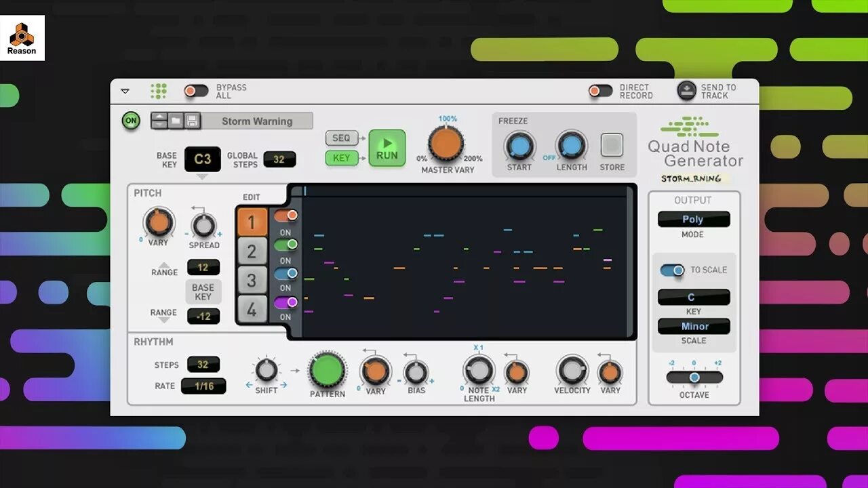Enable the SEQ trigger button
The height and width of the screenshot is (488, 868).
[x=341, y=138]
